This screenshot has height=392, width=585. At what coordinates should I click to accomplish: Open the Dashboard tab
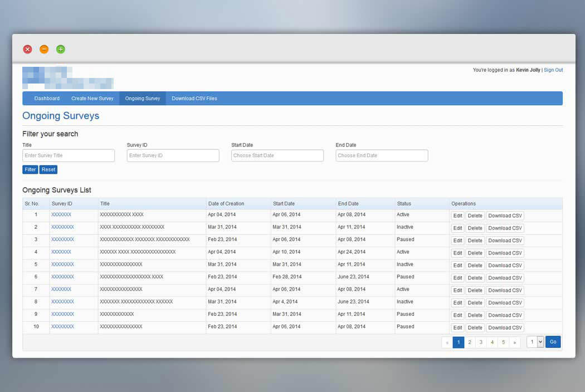pyautogui.click(x=47, y=99)
